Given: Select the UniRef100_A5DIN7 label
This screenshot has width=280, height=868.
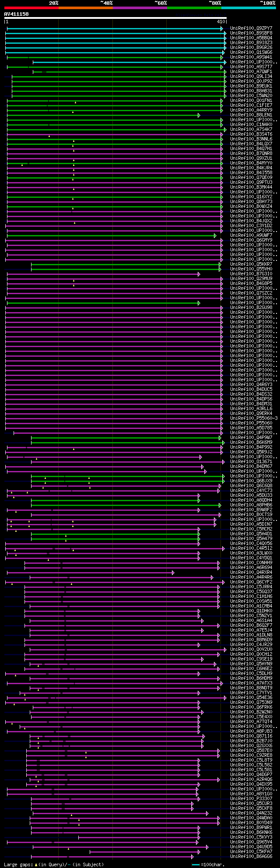Looking at the screenshot, I should (x=251, y=524).
